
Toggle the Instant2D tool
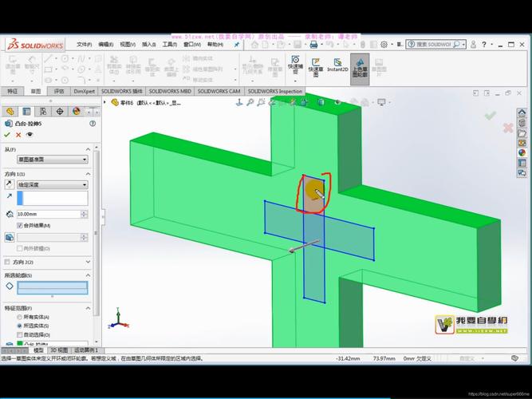click(x=337, y=65)
